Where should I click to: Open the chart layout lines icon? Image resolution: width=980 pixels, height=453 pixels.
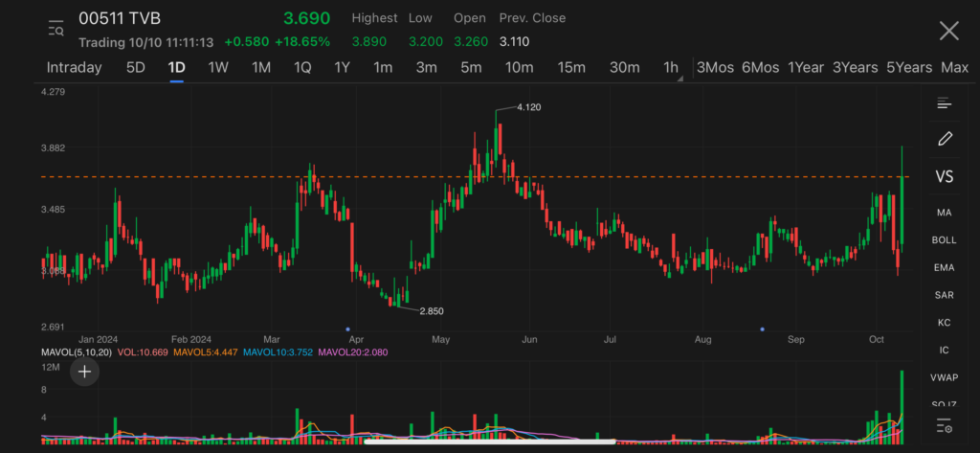click(x=945, y=103)
